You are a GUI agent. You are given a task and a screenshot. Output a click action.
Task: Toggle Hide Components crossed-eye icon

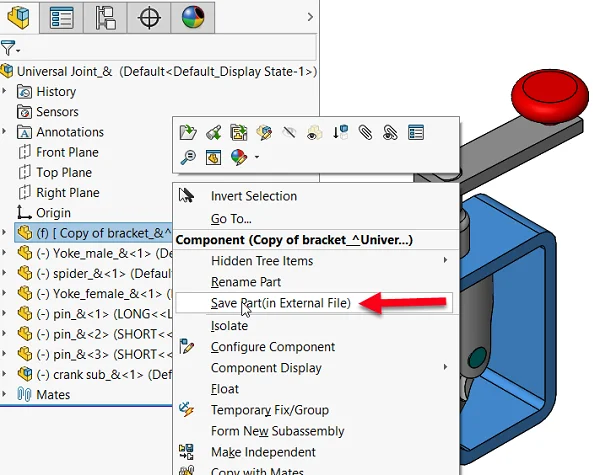[x=289, y=132]
